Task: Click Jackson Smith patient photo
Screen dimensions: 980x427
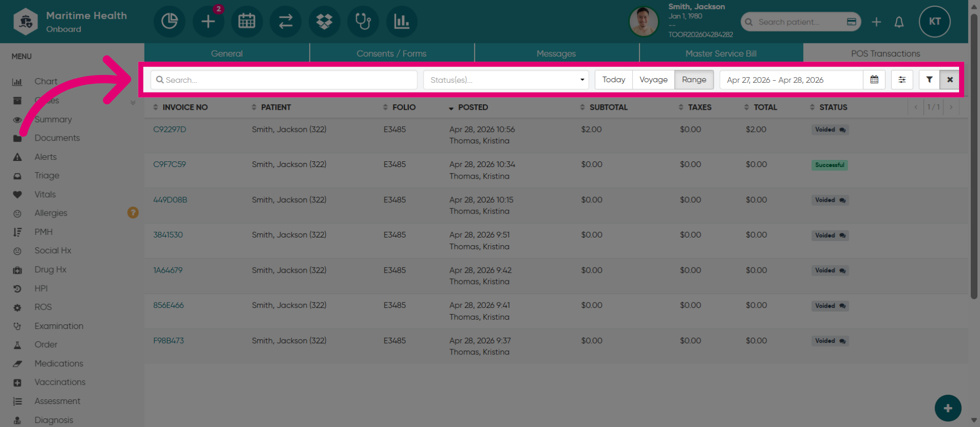Action: 644,21
